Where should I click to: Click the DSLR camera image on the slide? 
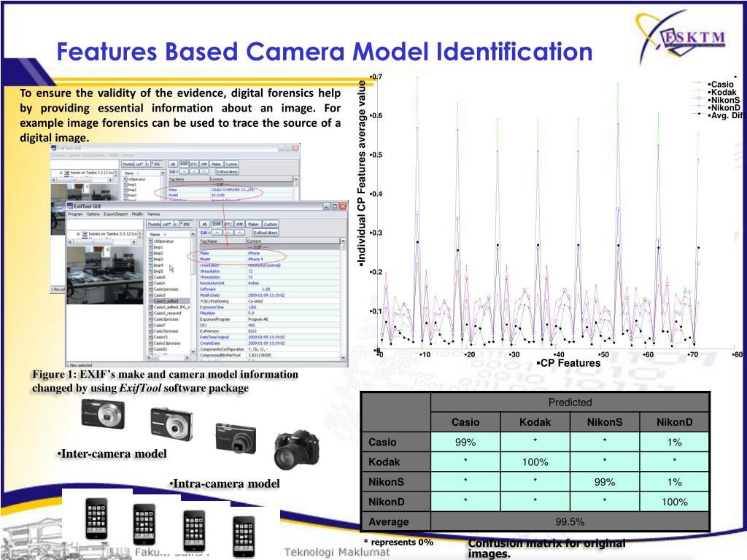pos(297,449)
